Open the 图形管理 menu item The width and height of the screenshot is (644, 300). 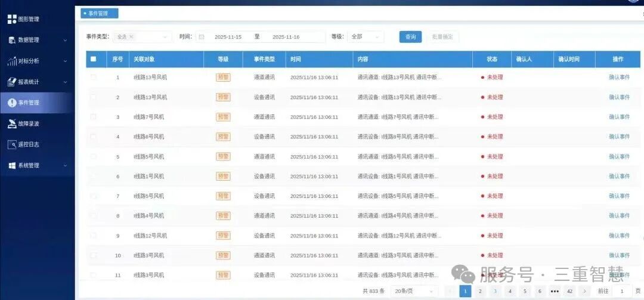click(x=38, y=19)
